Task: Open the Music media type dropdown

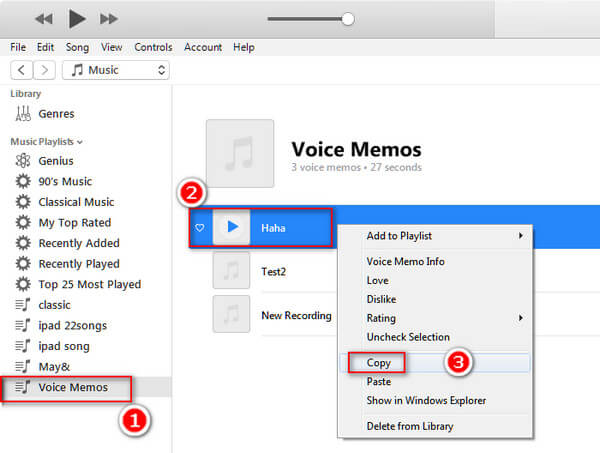Action: coord(116,70)
